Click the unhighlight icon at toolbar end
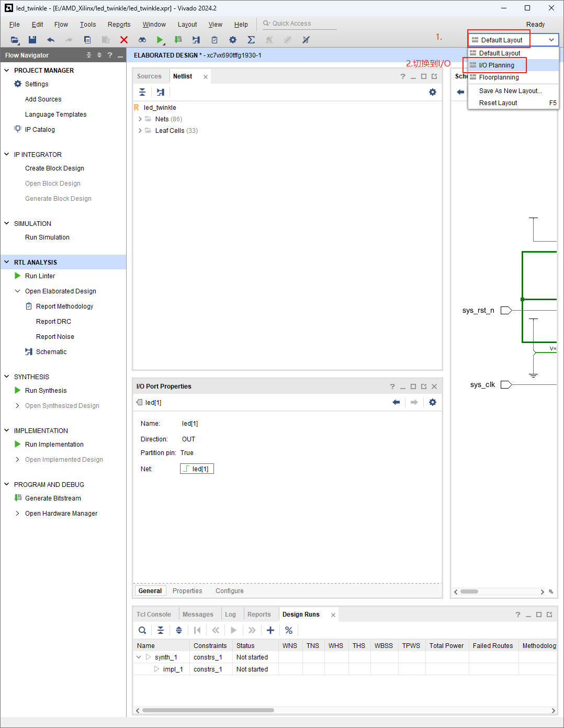The image size is (564, 728). click(x=306, y=40)
